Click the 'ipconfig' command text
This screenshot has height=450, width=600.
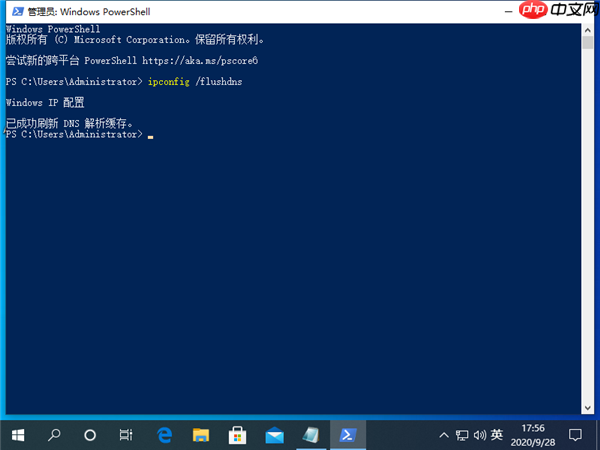[168, 82]
